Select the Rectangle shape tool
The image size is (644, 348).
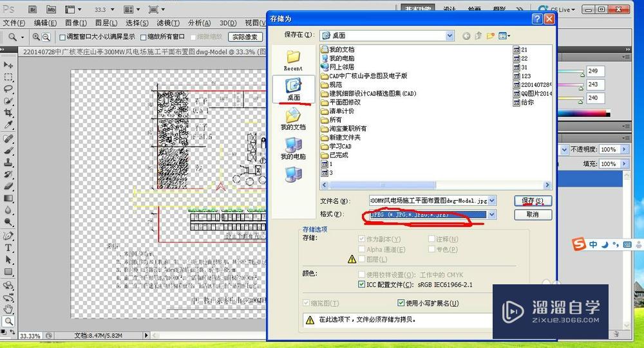coord(8,271)
